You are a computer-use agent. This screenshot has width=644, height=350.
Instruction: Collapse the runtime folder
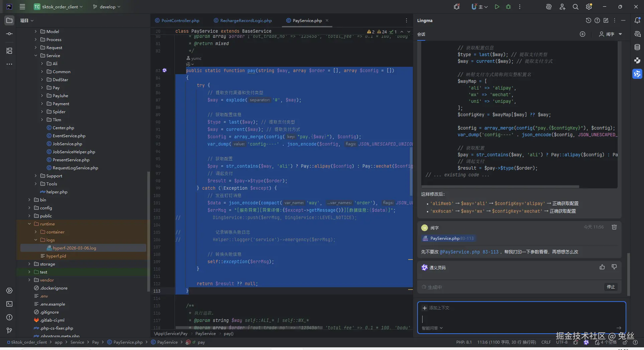29,224
